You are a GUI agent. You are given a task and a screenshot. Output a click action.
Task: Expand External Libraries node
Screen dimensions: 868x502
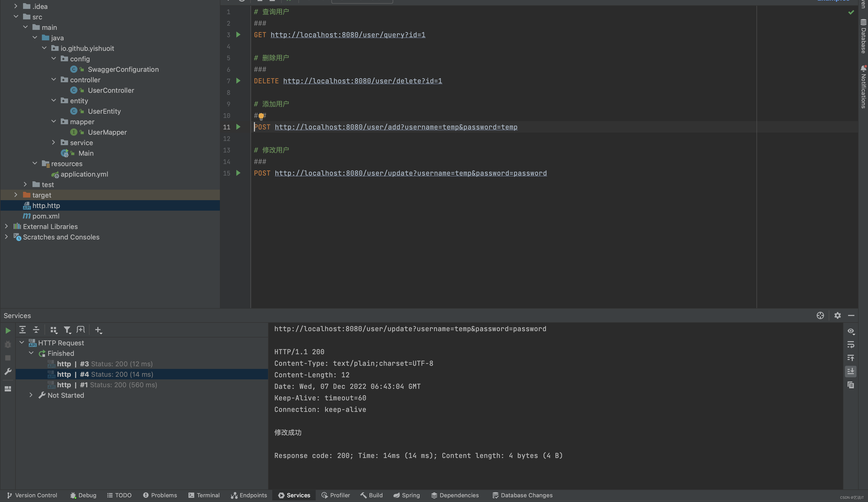(x=6, y=226)
